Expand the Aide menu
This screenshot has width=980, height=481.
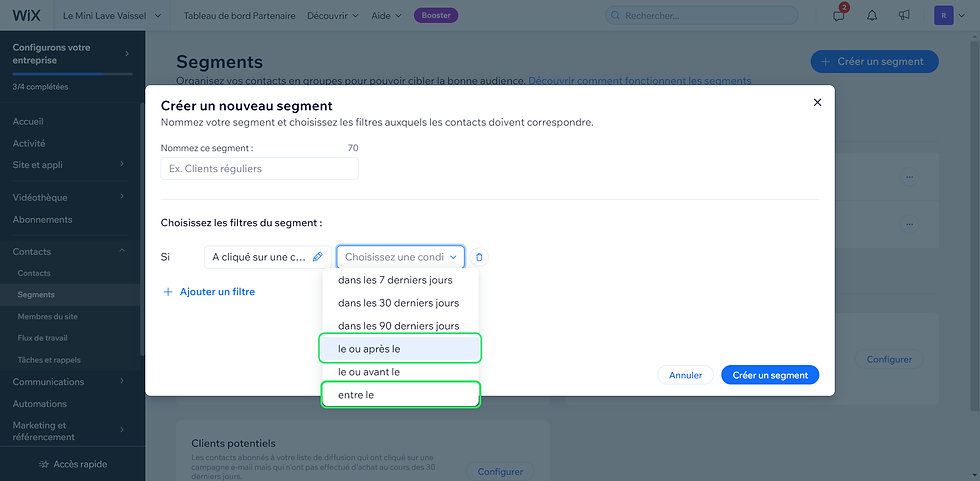coord(386,16)
